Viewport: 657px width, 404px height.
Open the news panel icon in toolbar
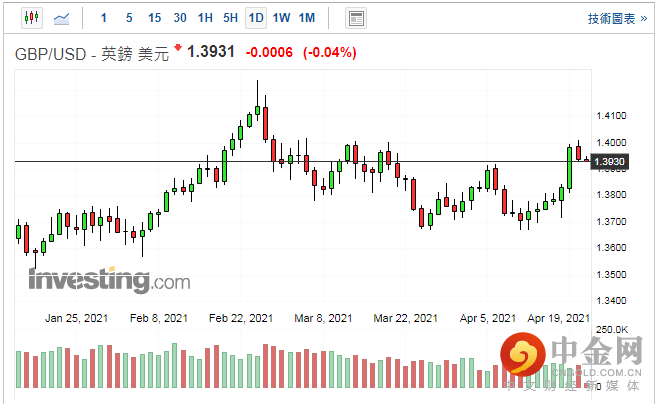(x=356, y=18)
